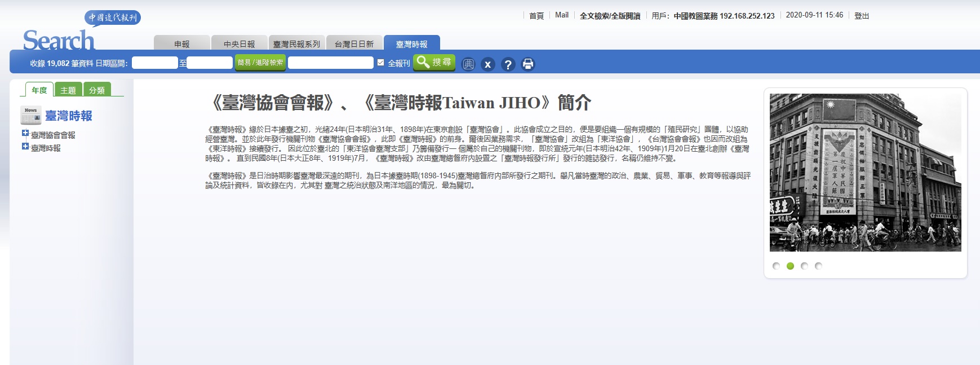Expand the 臺灣時報 tree node
Screen dimensions: 980x365
coord(25,147)
